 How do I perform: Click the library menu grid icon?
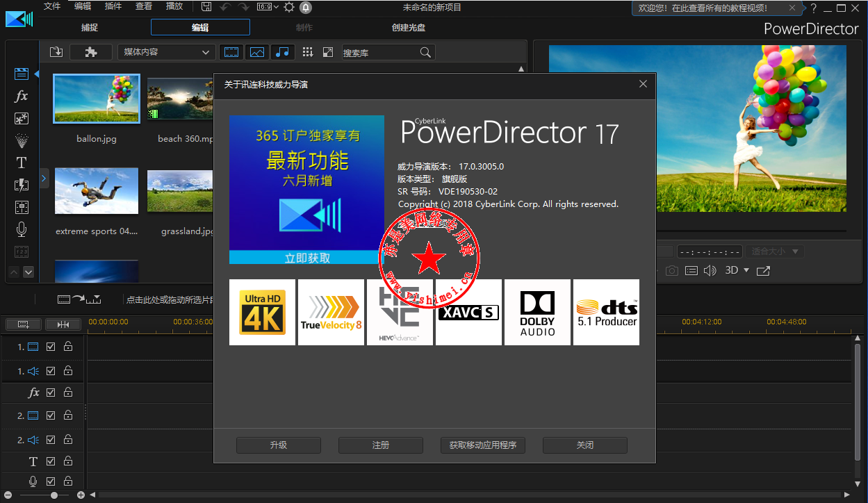308,52
